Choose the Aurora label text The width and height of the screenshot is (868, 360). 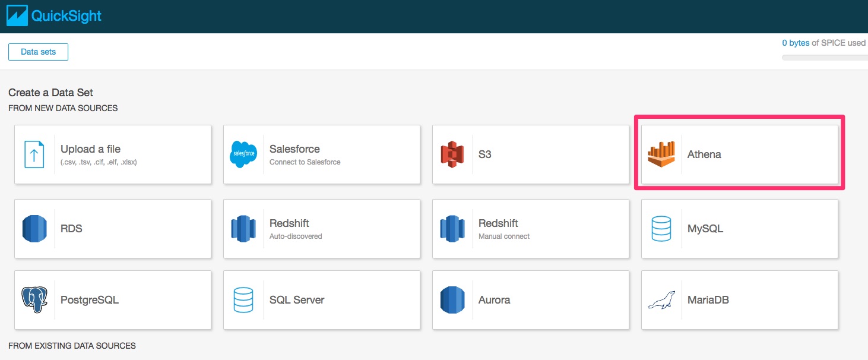coord(494,300)
